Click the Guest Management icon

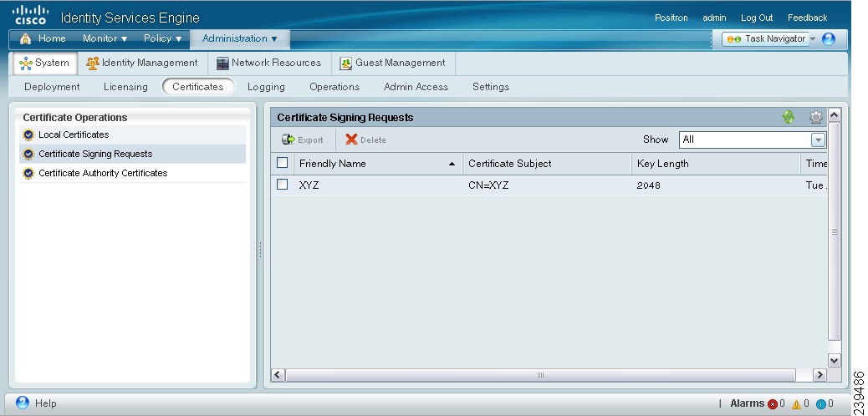click(346, 63)
